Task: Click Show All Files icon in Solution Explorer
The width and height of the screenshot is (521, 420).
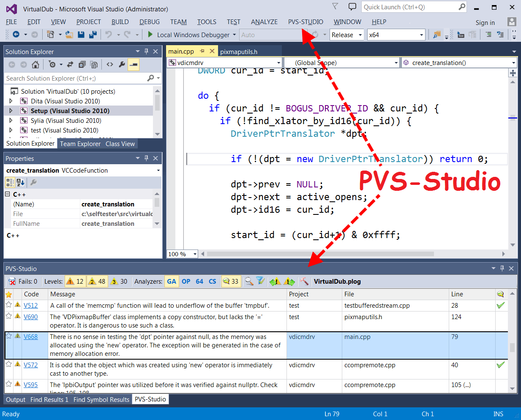Action: click(x=94, y=65)
